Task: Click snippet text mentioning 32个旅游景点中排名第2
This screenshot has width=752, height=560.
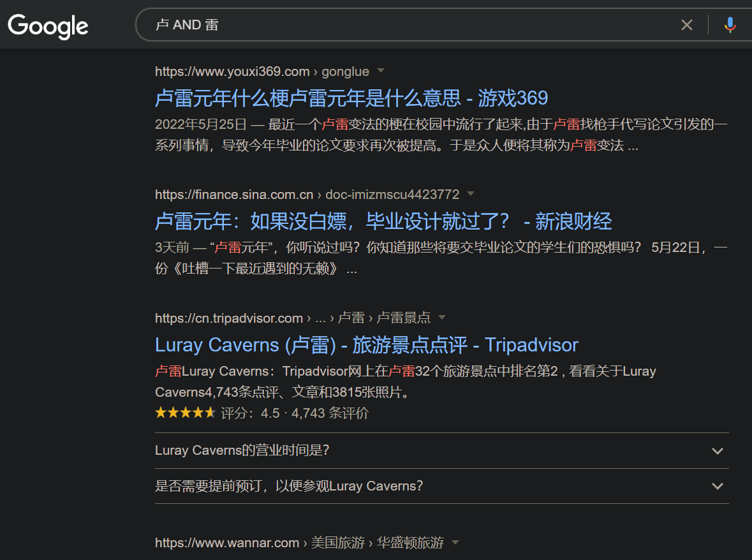Action: coord(405,381)
